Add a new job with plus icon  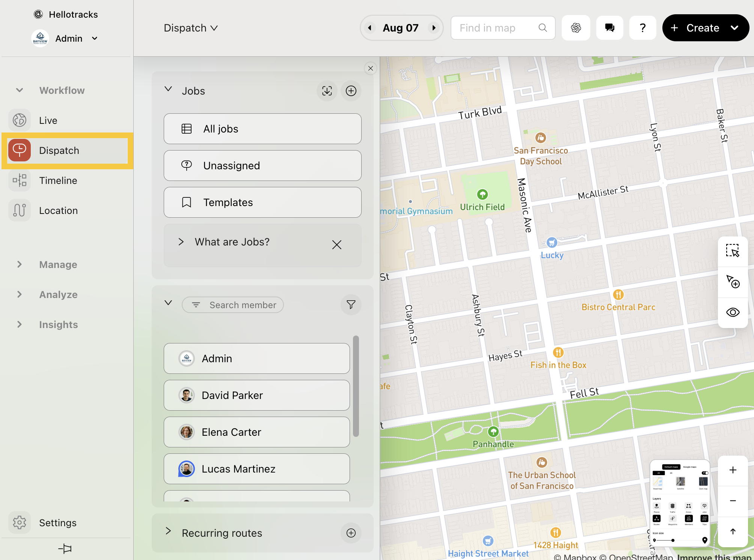pos(351,91)
